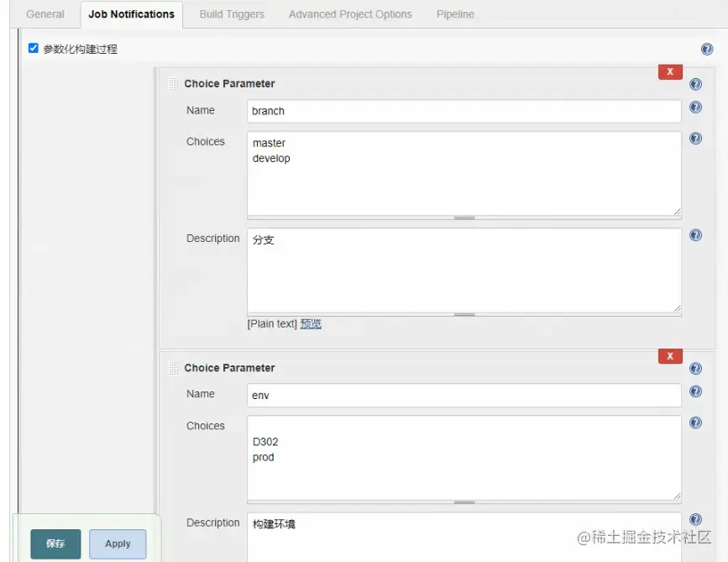
Task: Click the 'master' choice text
Action: coord(269,143)
